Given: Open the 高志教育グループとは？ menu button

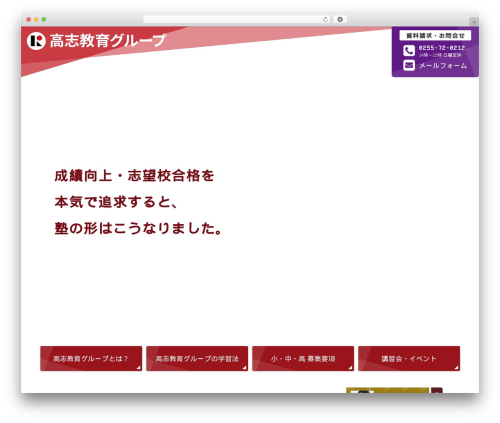Looking at the screenshot, I should click(91, 359).
